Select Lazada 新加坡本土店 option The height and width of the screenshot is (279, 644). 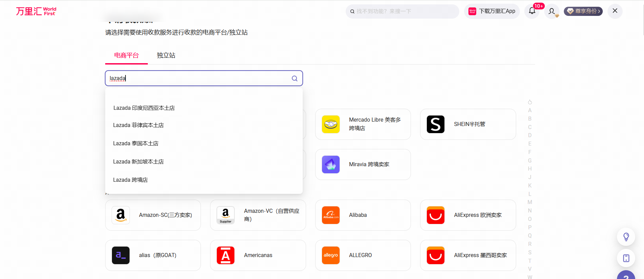tap(138, 162)
